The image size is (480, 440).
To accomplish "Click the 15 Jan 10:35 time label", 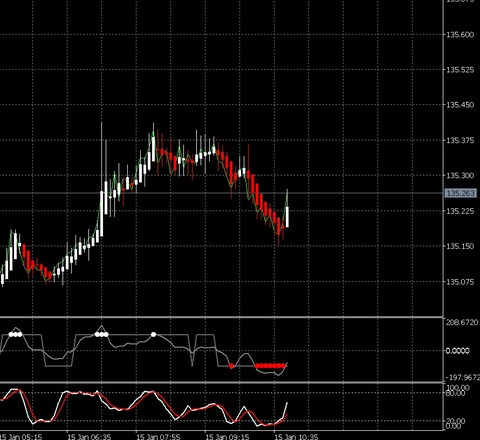I will (x=296, y=437).
